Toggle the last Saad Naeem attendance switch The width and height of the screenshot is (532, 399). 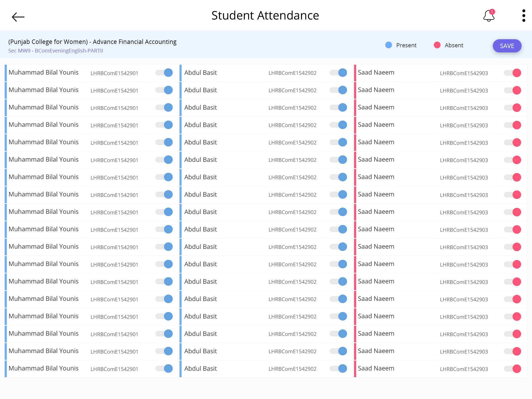click(x=513, y=369)
